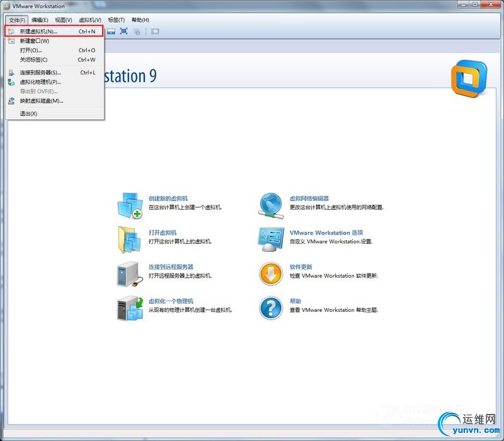Select 关闭标签(C) menu entry
This screenshot has width=504, height=441.
pyautogui.click(x=54, y=59)
